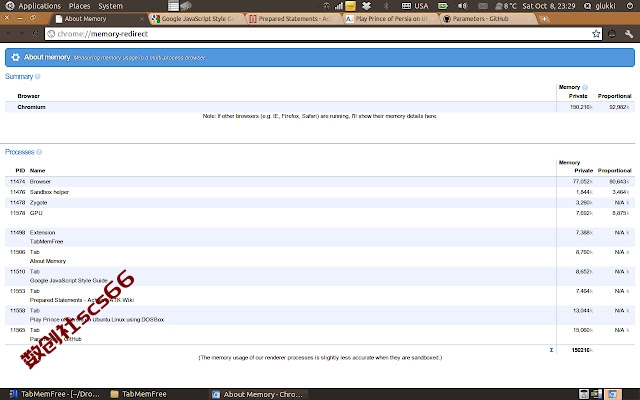
Task: Select the About Memory tab
Action: pos(97,19)
